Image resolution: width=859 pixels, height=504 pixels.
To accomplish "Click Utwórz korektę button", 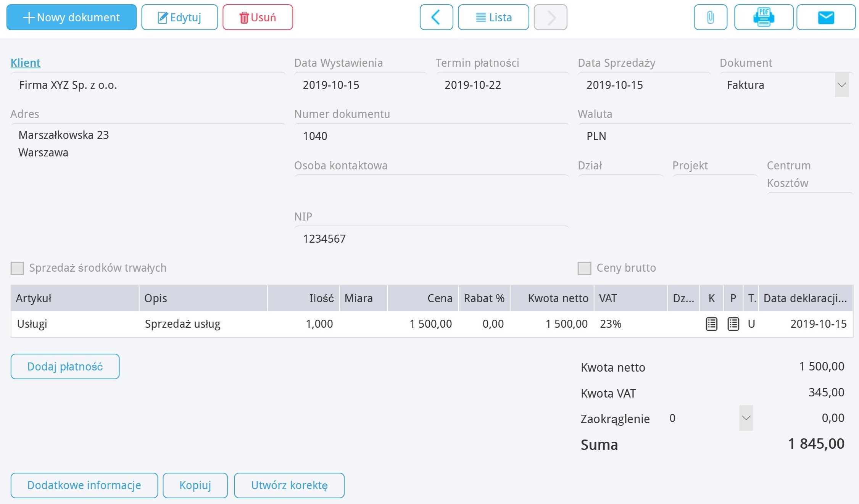I will (289, 485).
